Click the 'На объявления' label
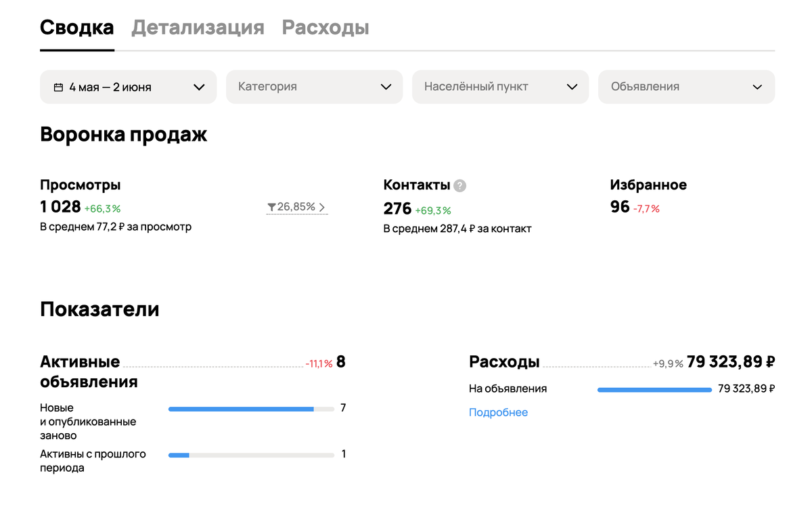This screenshot has height=513, width=812. [x=507, y=388]
